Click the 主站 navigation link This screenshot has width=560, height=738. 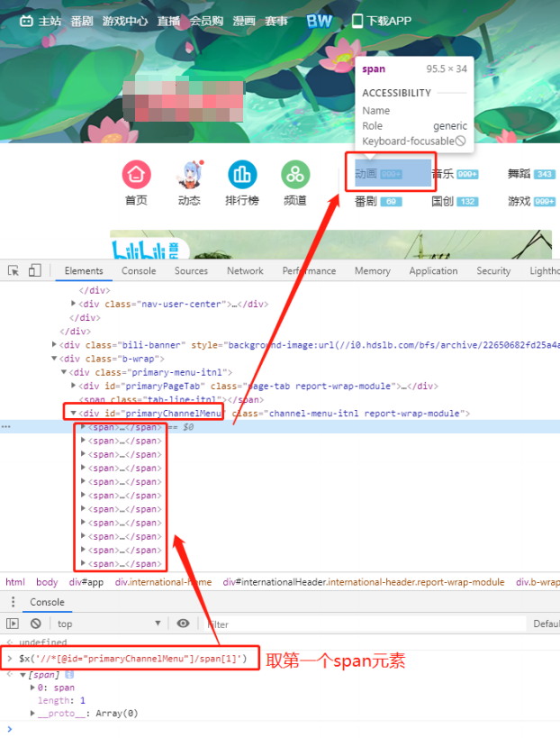[50, 21]
